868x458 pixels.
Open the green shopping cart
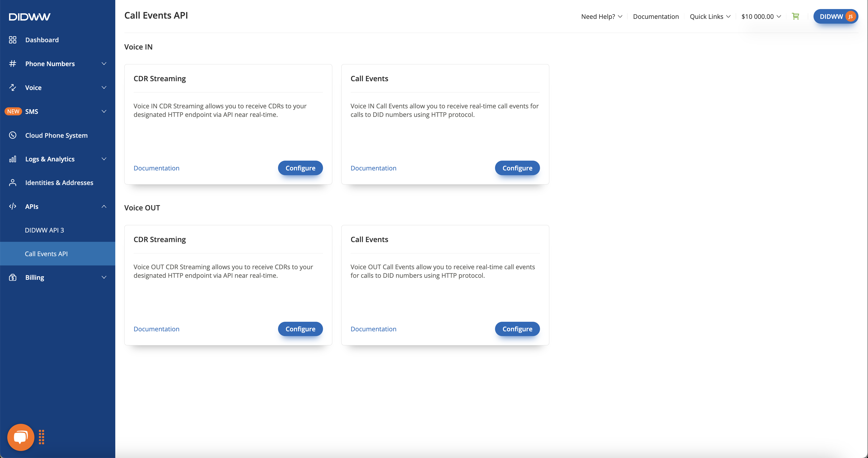click(x=796, y=16)
